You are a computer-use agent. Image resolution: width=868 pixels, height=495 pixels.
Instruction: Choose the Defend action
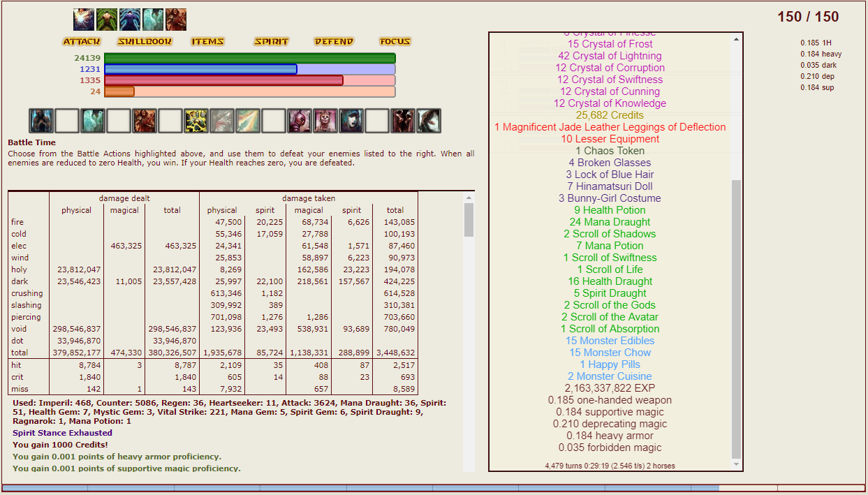334,42
